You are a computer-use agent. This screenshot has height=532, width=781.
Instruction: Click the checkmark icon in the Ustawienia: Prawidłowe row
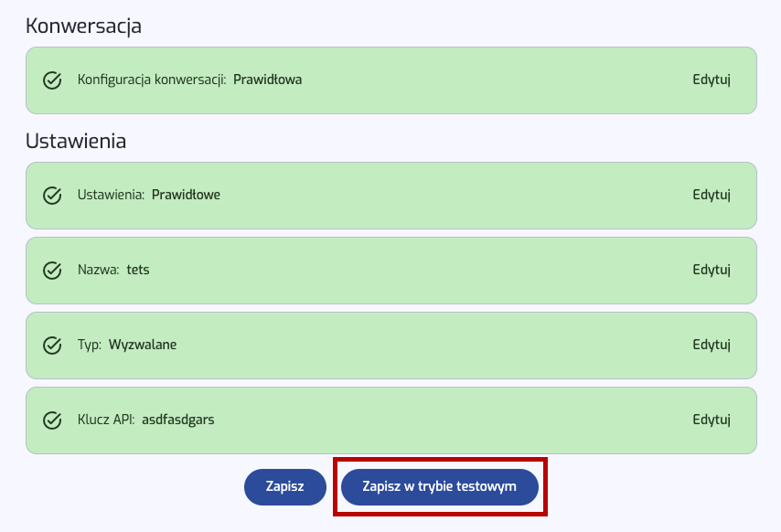pos(52,195)
